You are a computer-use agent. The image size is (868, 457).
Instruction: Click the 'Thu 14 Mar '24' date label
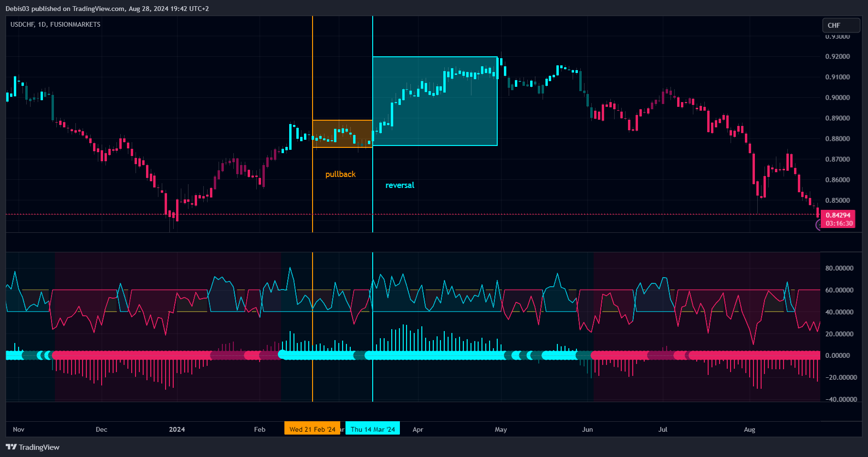point(373,429)
